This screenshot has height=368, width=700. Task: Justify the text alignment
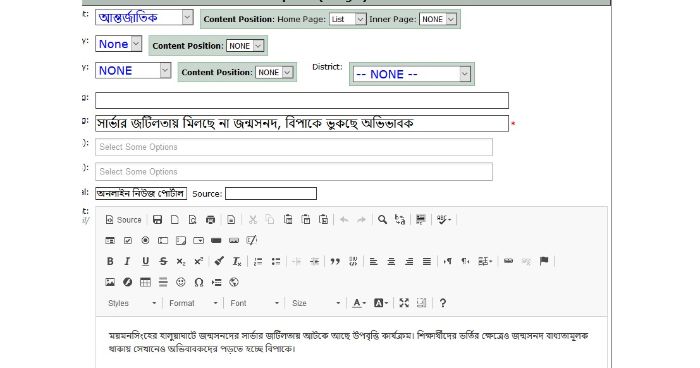pos(427,262)
